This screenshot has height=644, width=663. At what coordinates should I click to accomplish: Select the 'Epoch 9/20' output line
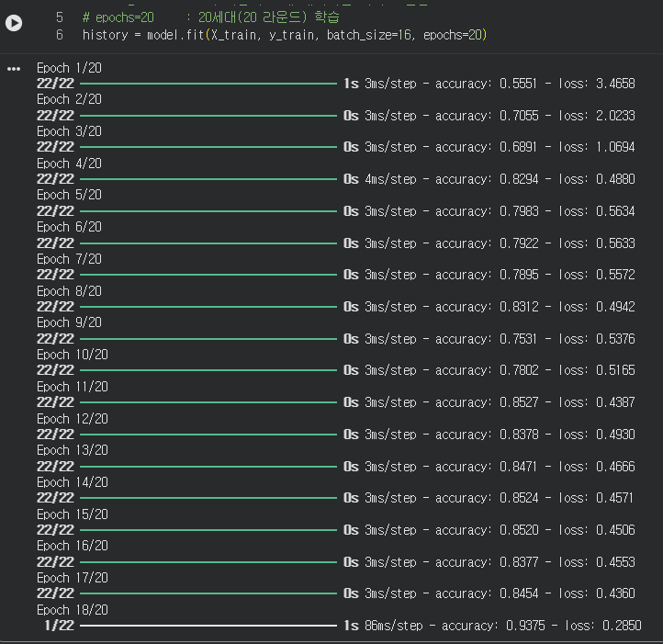[69, 322]
